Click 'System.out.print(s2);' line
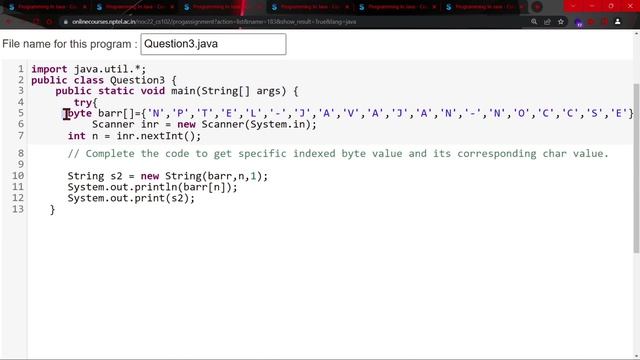This screenshot has height=360, width=640. point(131,198)
